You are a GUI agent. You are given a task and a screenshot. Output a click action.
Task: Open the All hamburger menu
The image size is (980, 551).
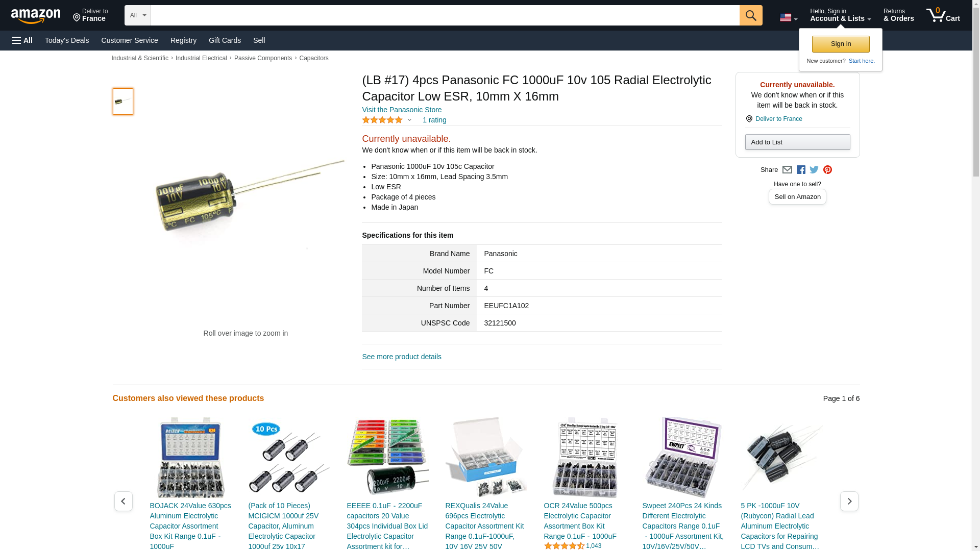[22, 40]
